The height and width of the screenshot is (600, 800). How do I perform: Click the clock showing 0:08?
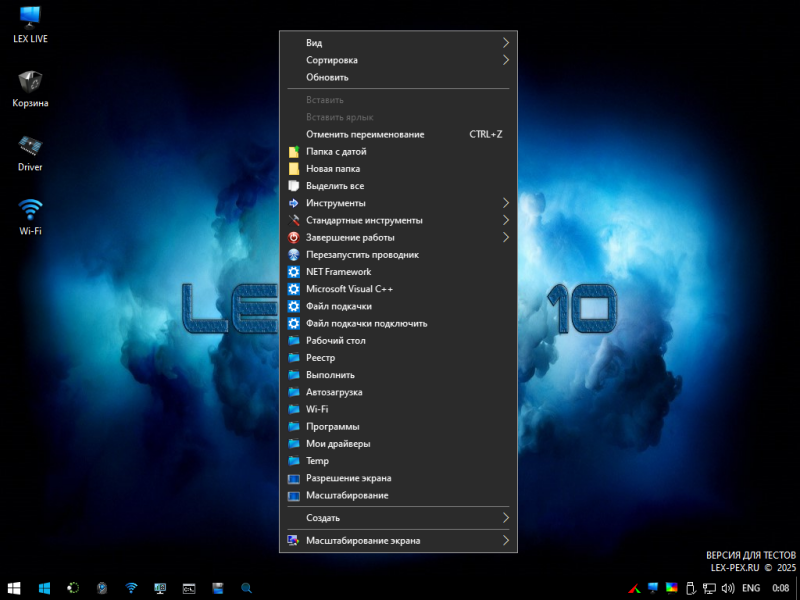[x=780, y=588]
